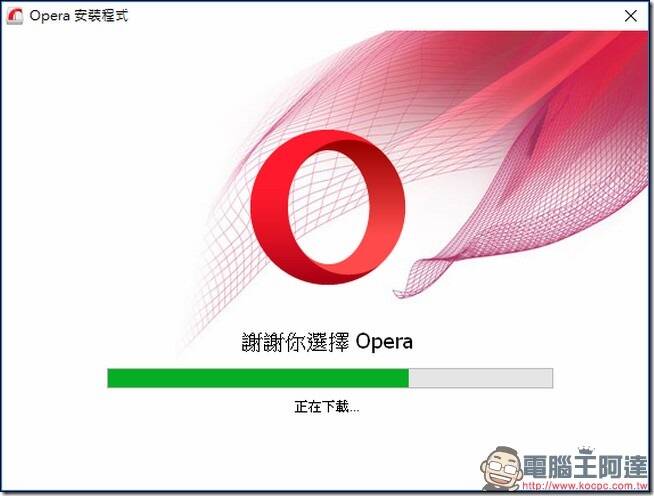Close the Opera installer window
The width and height of the screenshot is (654, 496).
630,16
